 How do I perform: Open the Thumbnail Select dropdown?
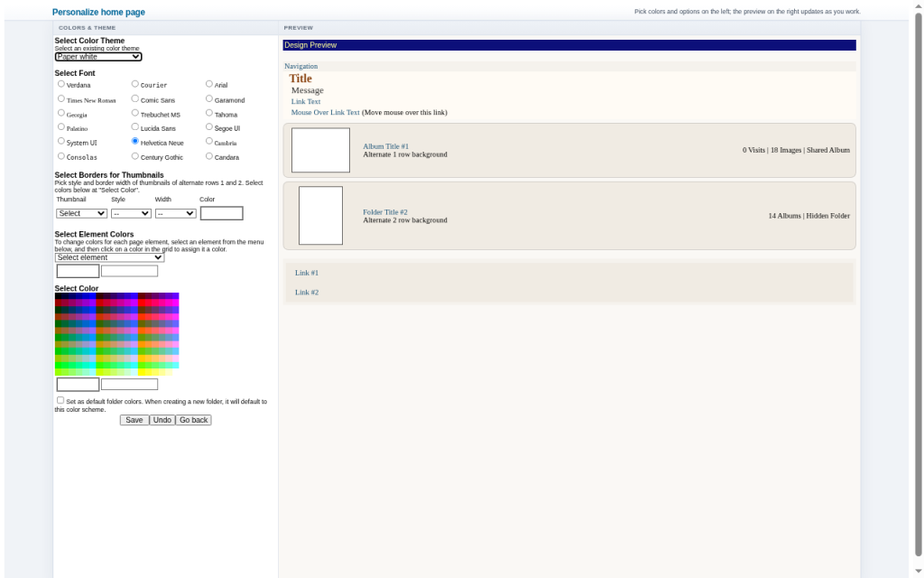coord(82,213)
